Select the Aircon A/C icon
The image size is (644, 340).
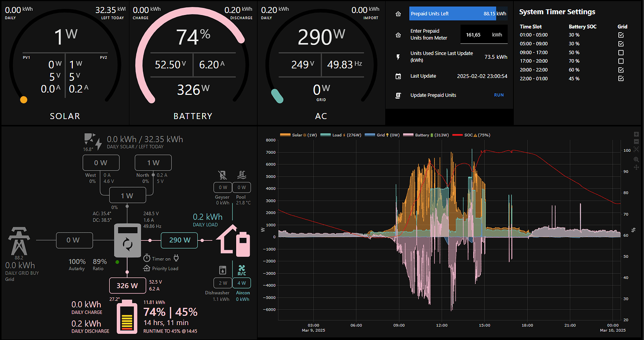click(x=242, y=270)
